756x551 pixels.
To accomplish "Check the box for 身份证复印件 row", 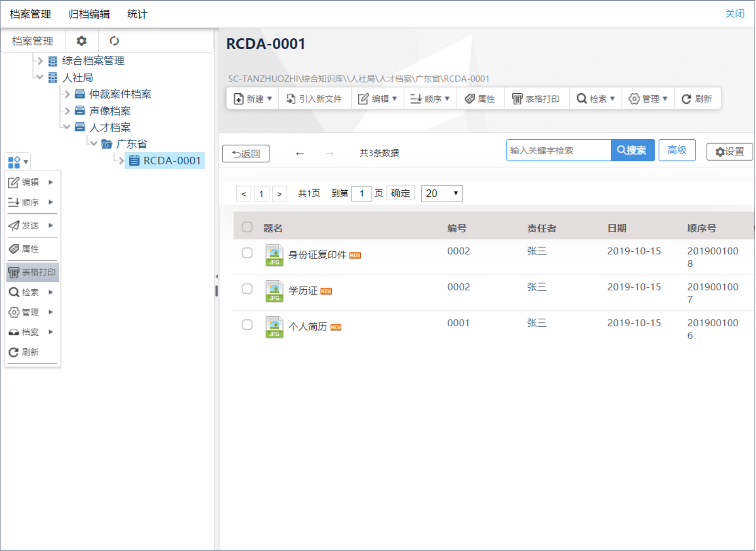I will point(247,253).
